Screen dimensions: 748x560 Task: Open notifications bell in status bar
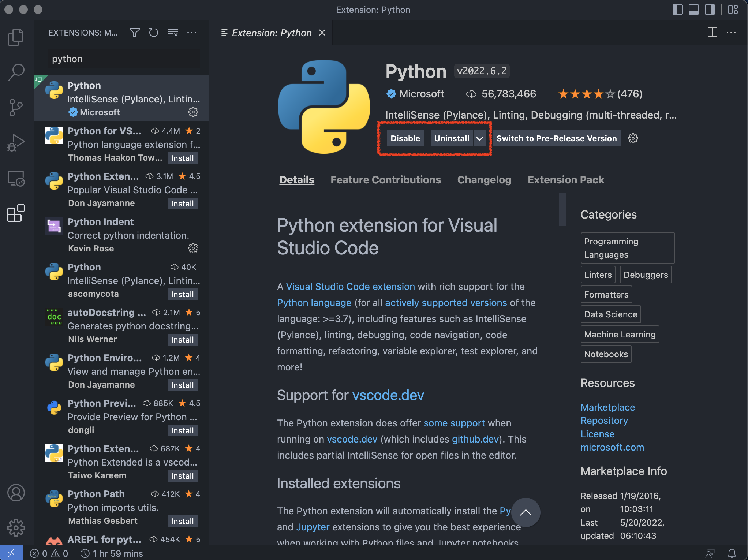732,553
